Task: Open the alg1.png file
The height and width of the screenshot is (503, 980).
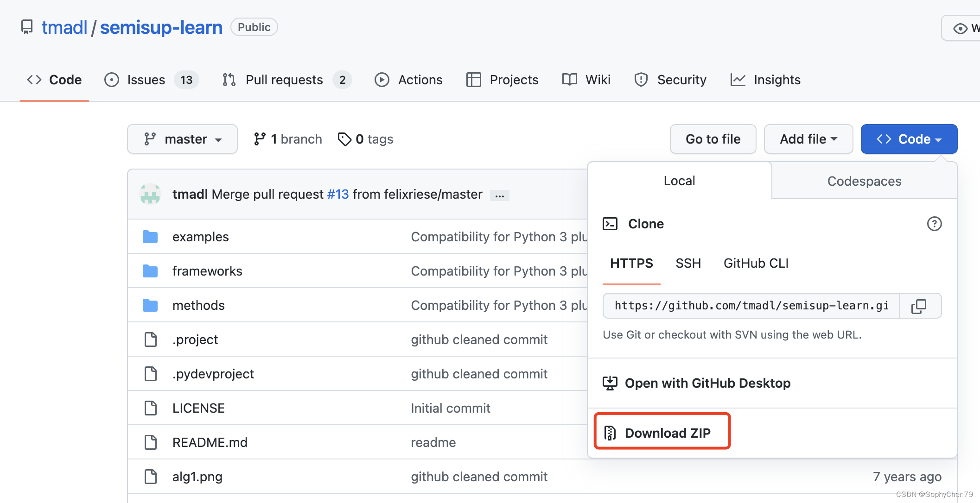Action: pos(197,477)
